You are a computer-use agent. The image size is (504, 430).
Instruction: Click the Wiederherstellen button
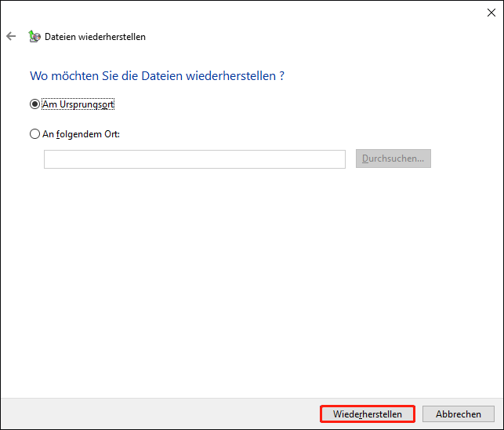pos(368,414)
